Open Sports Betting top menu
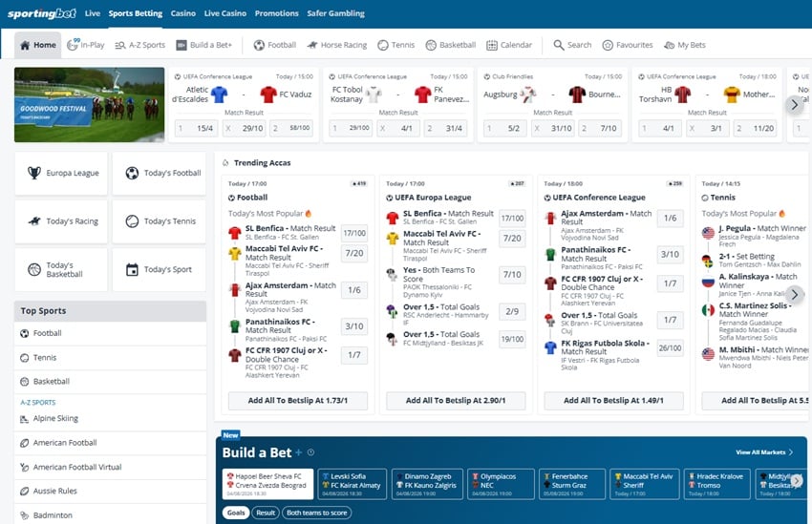 (135, 13)
